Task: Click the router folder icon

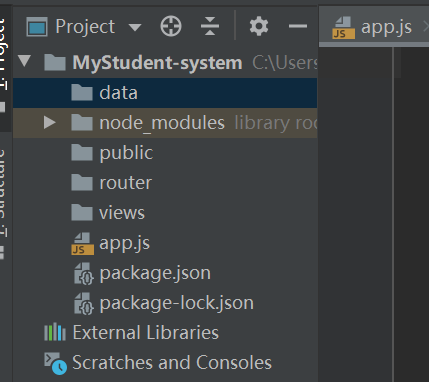Action: 82,182
